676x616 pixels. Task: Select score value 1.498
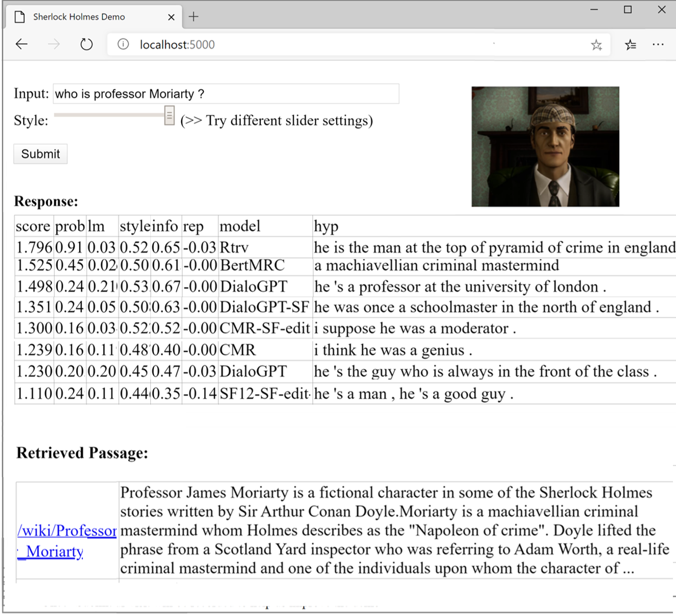click(x=34, y=286)
